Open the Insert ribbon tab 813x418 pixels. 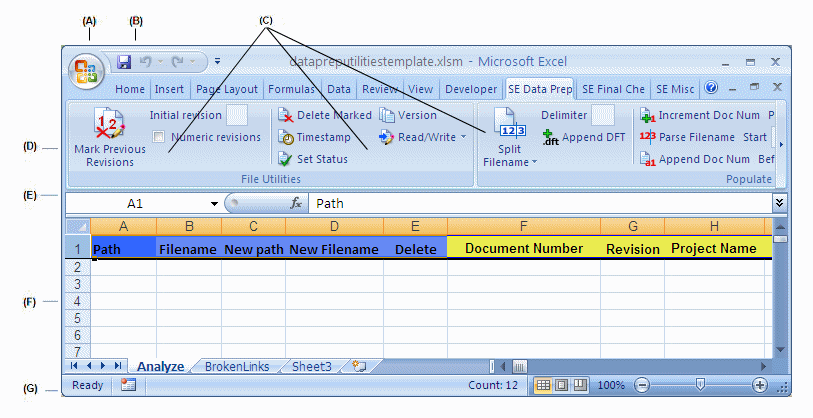[169, 89]
